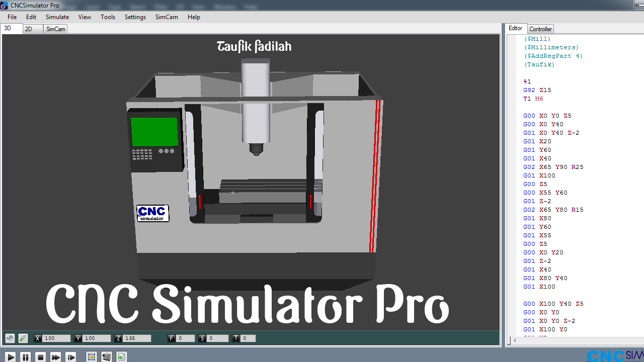Open the Tools menu

pyautogui.click(x=108, y=17)
